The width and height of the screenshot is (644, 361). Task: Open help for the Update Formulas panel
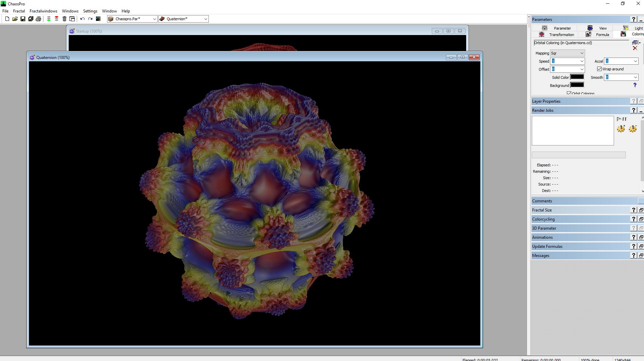634,247
